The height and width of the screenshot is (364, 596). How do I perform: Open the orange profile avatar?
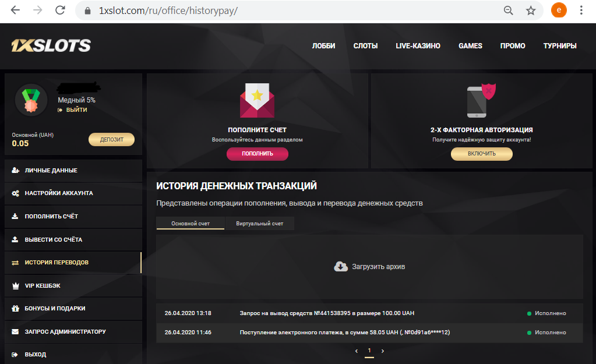559,10
